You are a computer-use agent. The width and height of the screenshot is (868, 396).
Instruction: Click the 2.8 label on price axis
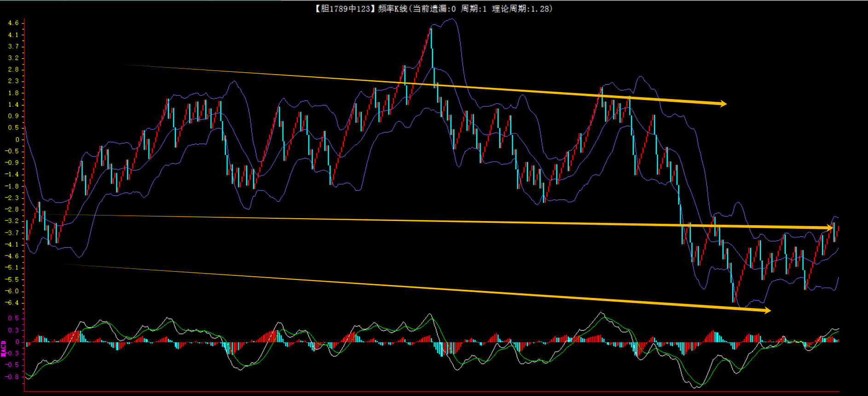pyautogui.click(x=13, y=70)
